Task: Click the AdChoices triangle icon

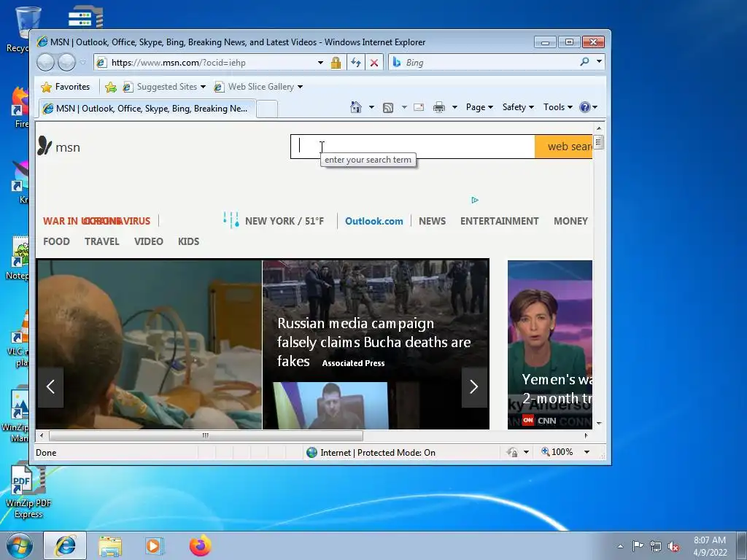Action: [x=475, y=200]
